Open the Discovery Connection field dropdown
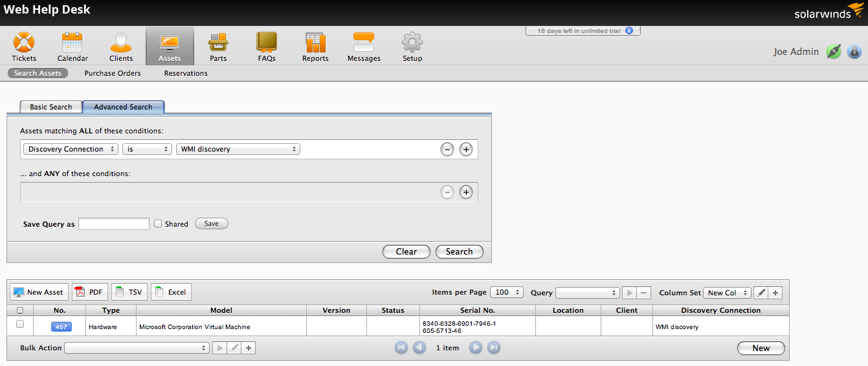 click(x=71, y=149)
